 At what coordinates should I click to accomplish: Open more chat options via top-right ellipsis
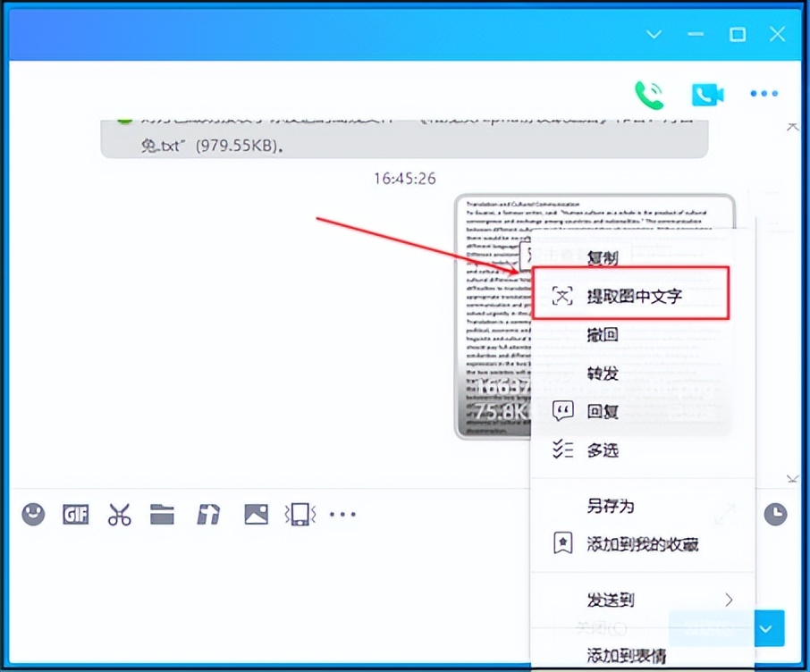pos(764,93)
